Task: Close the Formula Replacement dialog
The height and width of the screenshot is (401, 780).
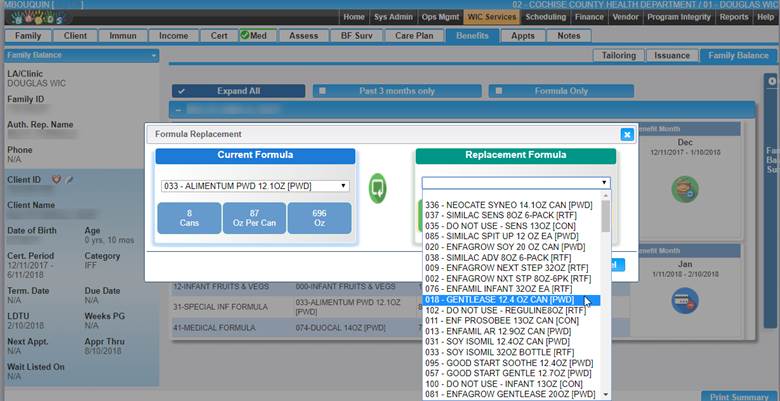Action: [627, 134]
